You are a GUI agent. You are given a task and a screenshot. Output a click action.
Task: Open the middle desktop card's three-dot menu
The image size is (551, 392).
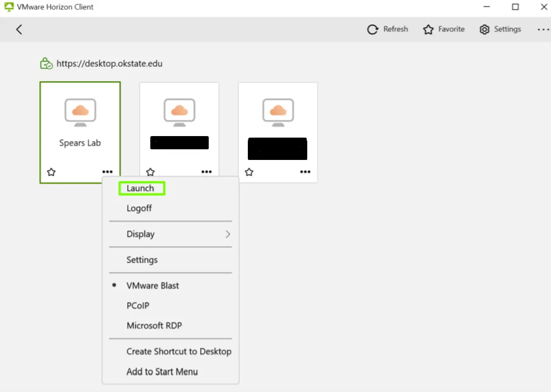[206, 172]
